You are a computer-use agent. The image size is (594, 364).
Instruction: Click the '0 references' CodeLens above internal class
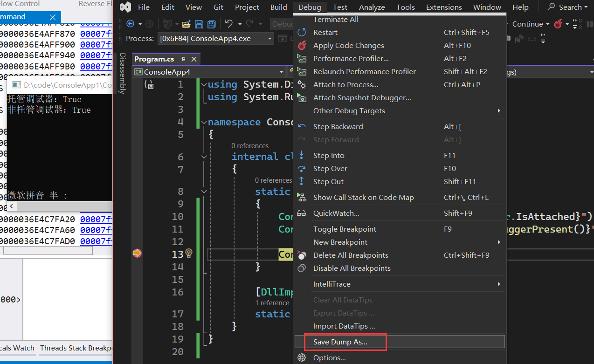pos(250,146)
